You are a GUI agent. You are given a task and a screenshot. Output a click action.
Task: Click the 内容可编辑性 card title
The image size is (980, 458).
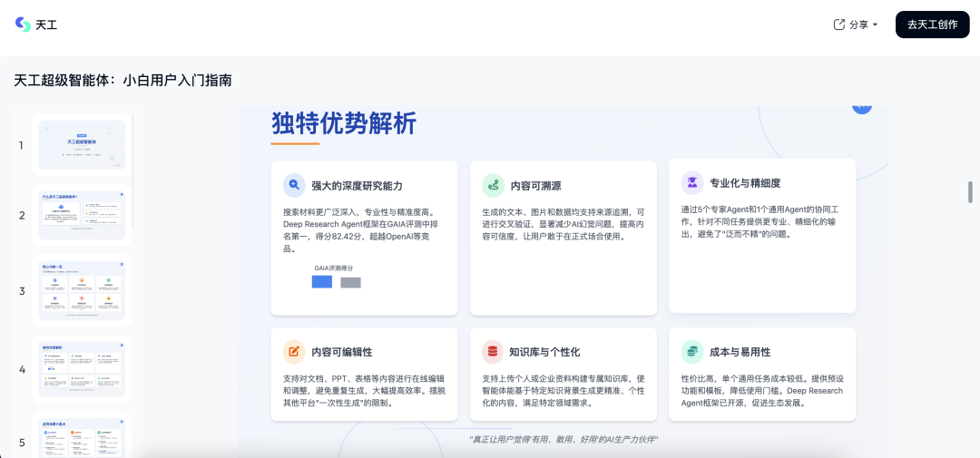click(x=342, y=353)
